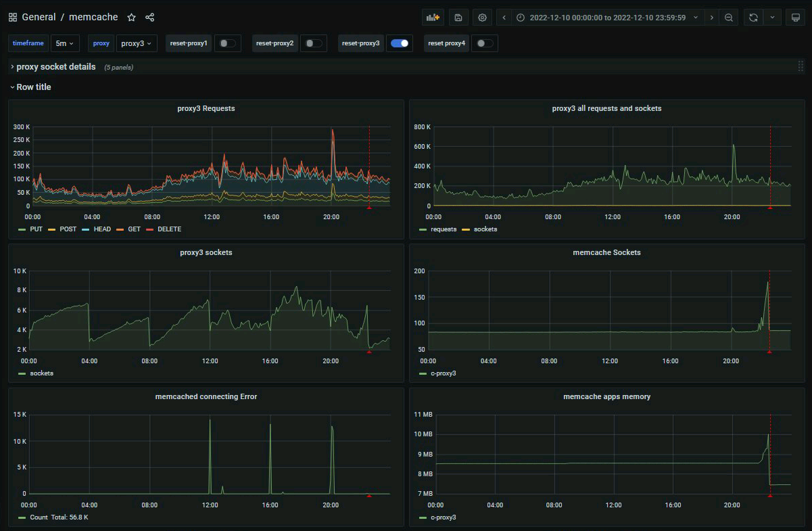
Task: Click the zoom out time range icon
Action: coord(729,18)
